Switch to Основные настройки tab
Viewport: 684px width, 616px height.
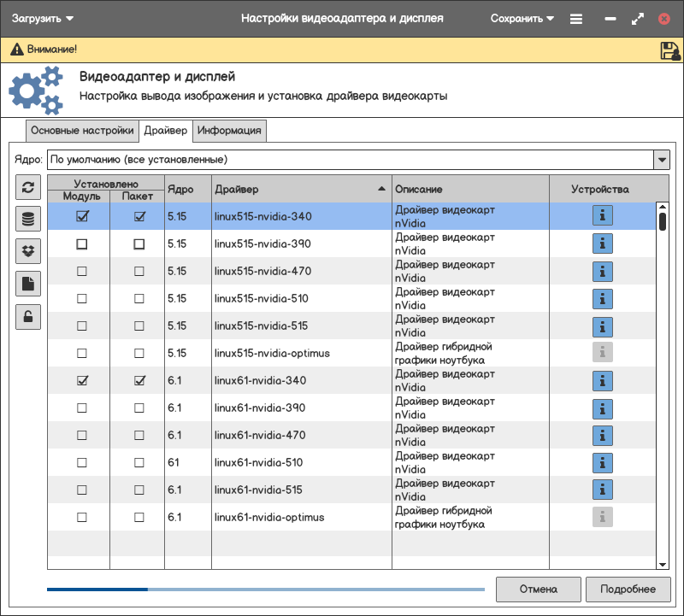coord(82,131)
